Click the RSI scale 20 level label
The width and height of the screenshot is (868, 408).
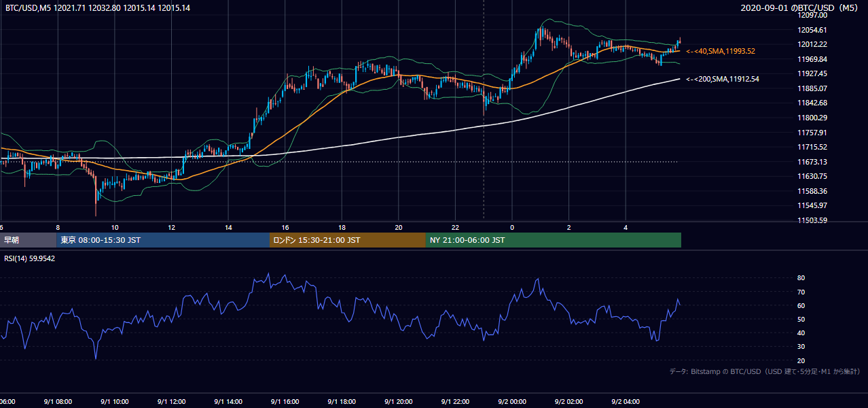pos(801,360)
